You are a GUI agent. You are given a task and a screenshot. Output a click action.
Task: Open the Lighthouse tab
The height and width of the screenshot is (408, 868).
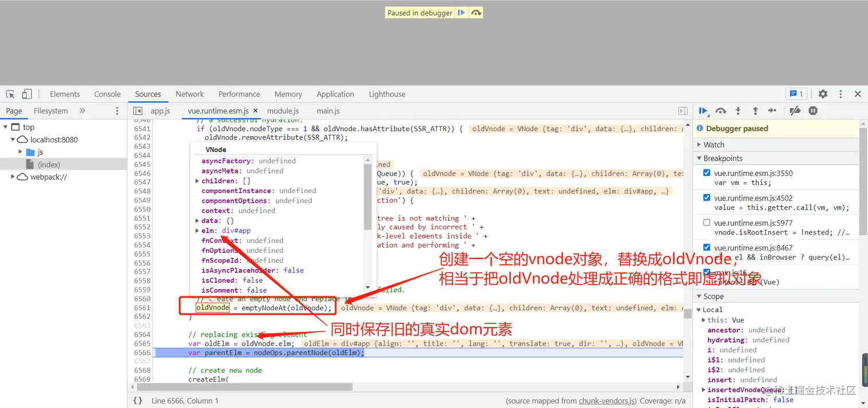(387, 94)
